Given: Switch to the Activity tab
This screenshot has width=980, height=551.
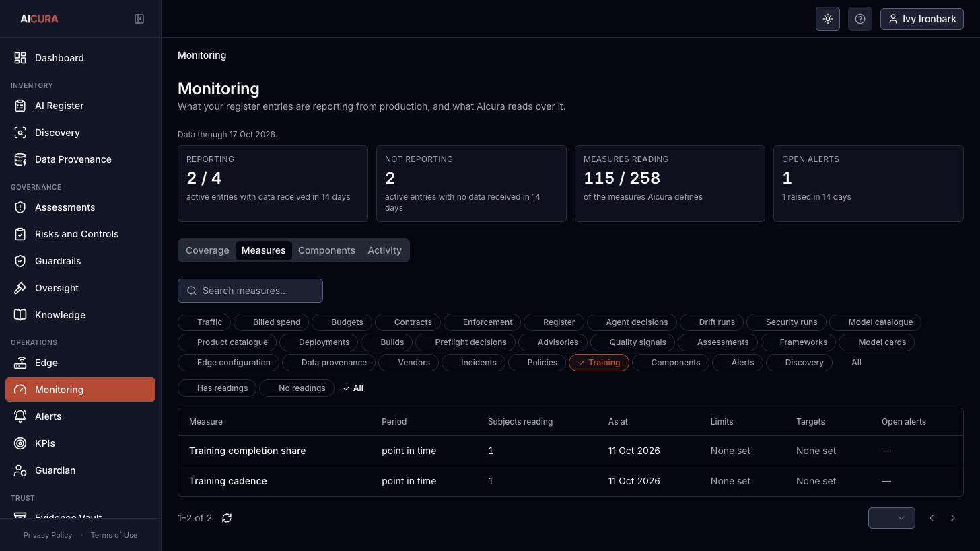Looking at the screenshot, I should (x=384, y=250).
